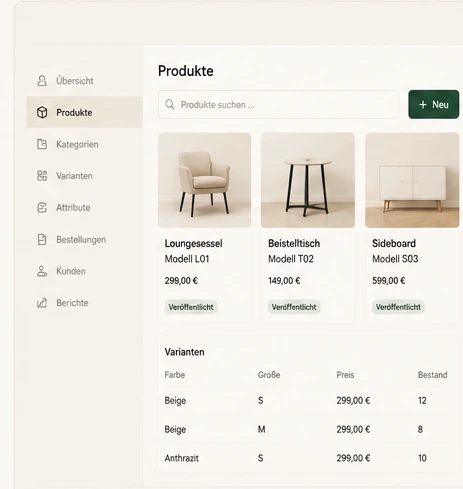Click stock value 12

point(422,401)
